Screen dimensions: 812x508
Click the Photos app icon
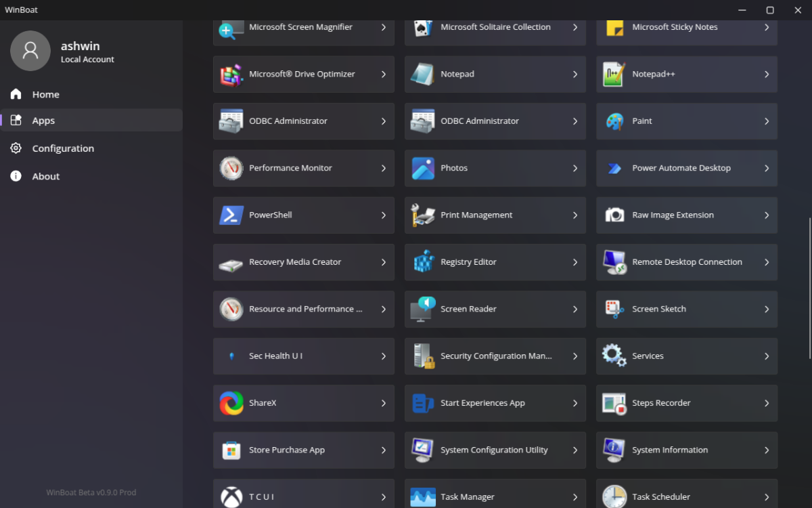point(423,168)
